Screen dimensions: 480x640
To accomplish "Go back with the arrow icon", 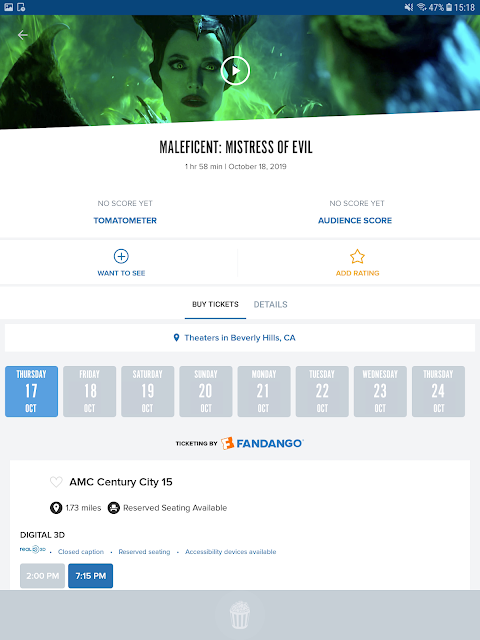I will point(22,35).
